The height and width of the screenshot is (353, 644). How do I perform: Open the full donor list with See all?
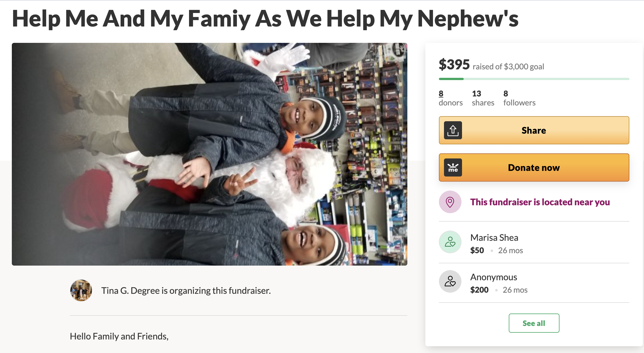pos(534,323)
